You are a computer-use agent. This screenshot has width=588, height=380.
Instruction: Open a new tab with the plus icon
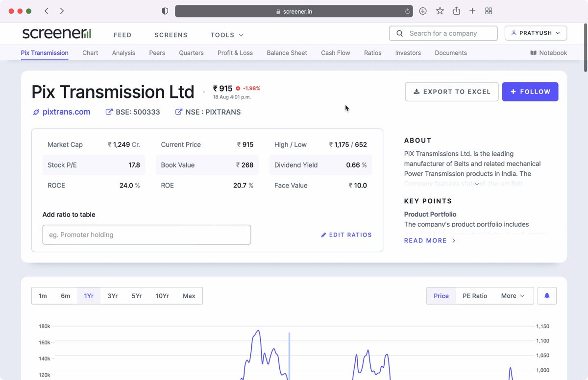coord(472,11)
